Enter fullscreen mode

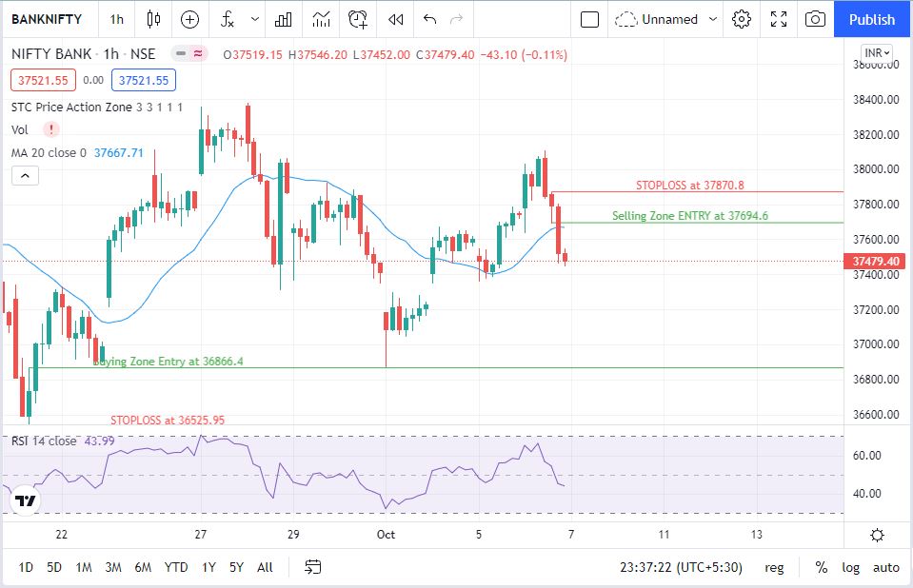pos(779,19)
